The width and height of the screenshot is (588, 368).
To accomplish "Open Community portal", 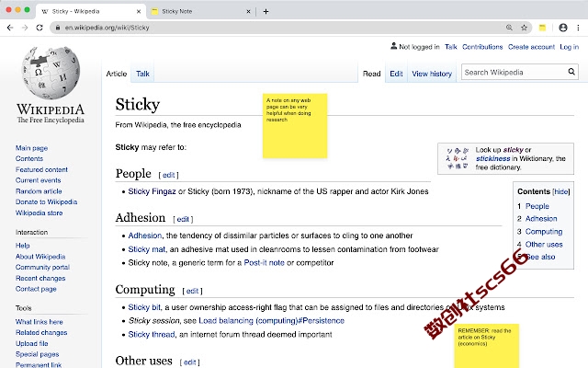I will tap(42, 267).
